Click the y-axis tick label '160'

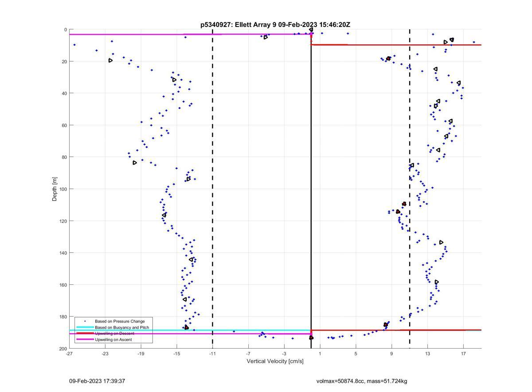coord(63,285)
